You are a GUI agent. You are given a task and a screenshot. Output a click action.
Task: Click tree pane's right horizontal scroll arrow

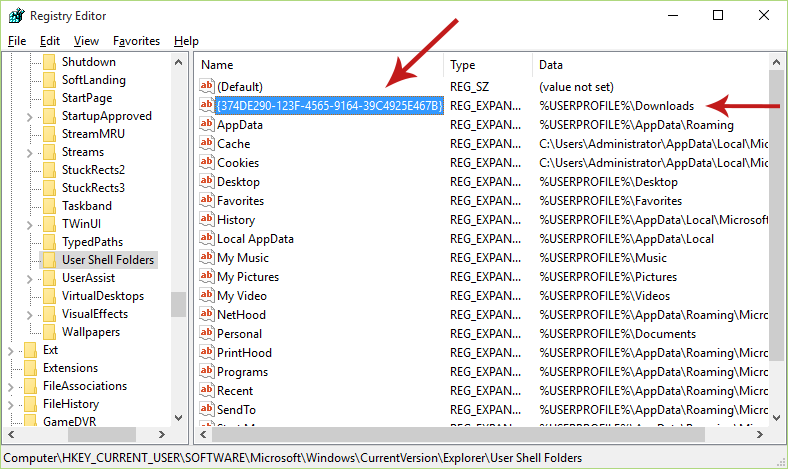coord(162,434)
